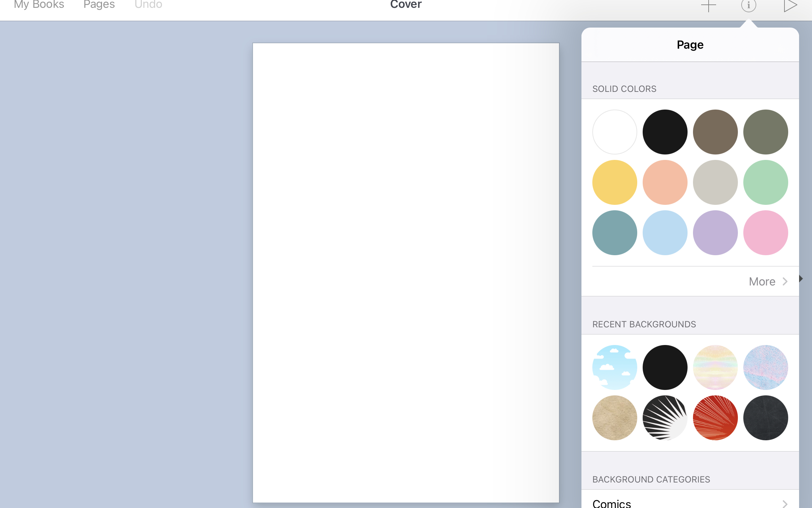
Task: Choose the brown solid color swatch
Action: point(715,132)
